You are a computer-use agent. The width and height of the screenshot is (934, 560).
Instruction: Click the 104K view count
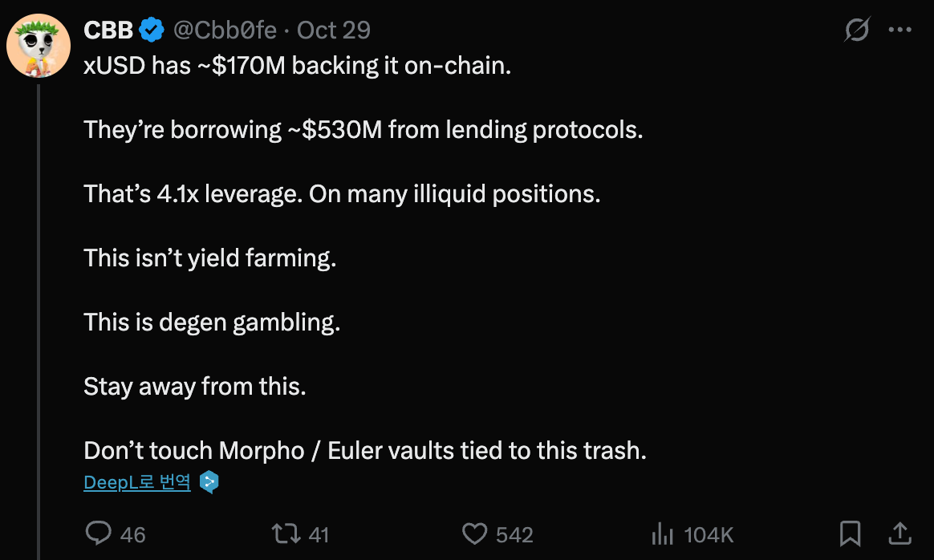click(x=709, y=534)
